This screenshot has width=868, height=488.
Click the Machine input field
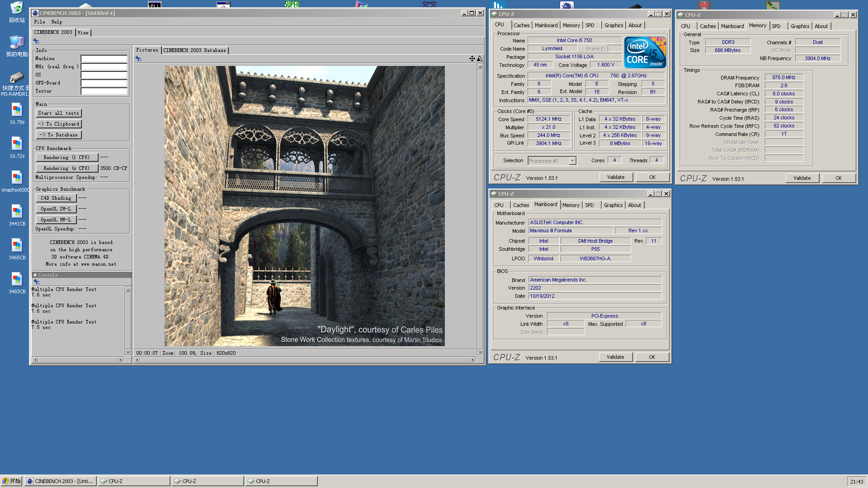[104, 59]
